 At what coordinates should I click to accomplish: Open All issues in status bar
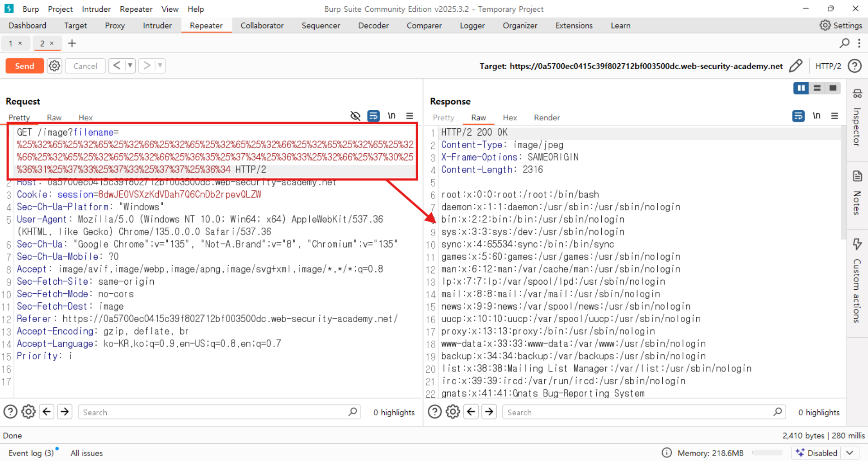coord(87,453)
